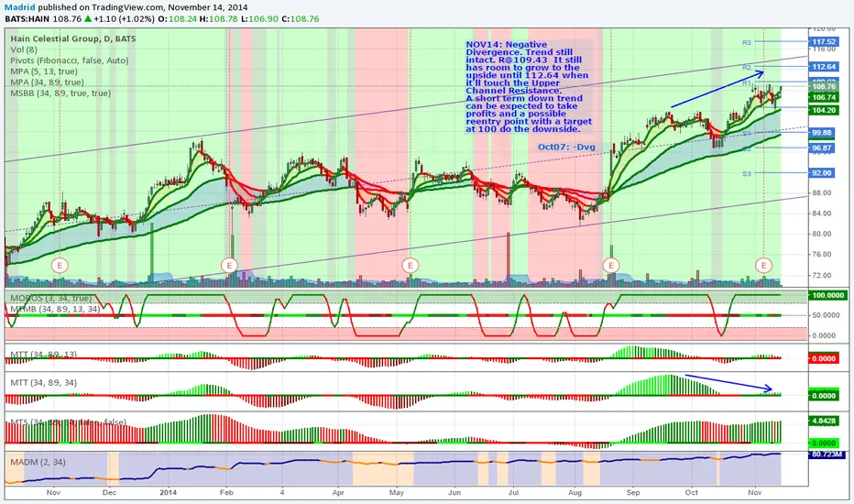The width and height of the screenshot is (854, 504).
Task: Click the Feb label on time axis
Action: click(226, 493)
